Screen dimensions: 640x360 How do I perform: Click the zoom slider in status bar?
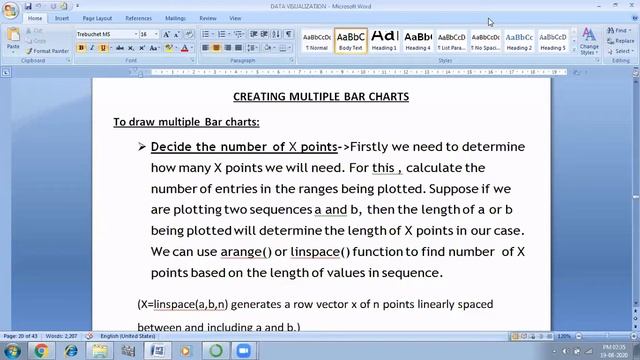pyautogui.click(x=606, y=336)
